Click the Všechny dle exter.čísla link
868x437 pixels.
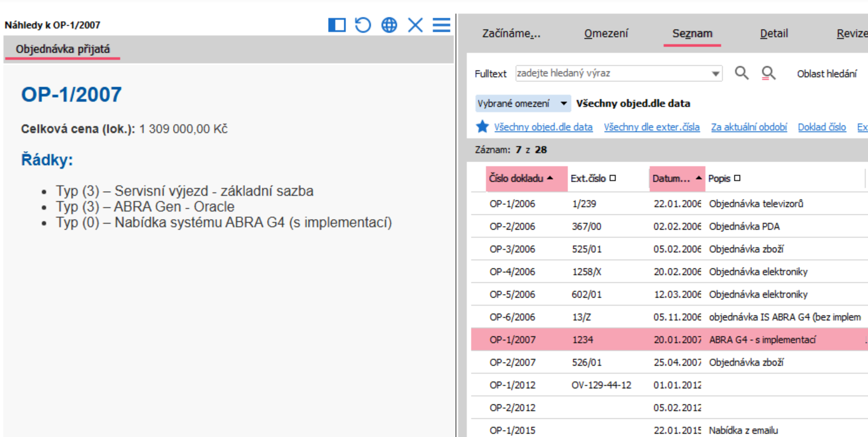(651, 127)
